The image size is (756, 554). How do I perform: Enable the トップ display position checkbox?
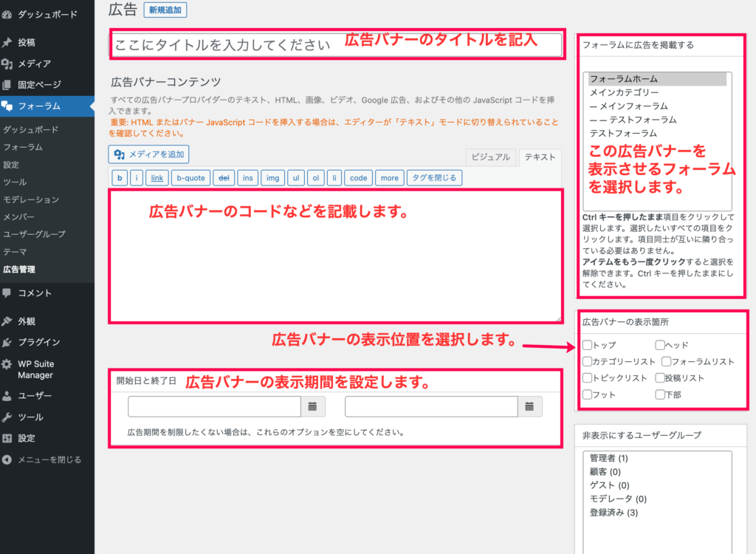tap(587, 345)
